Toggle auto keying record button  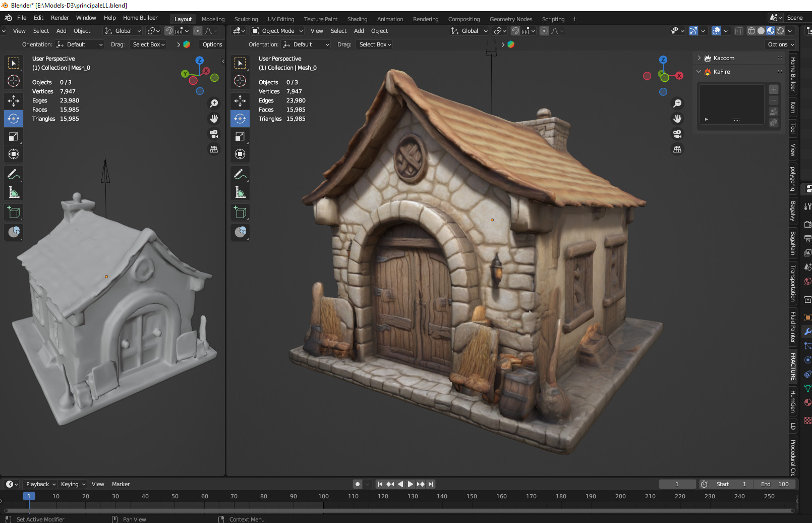click(358, 484)
